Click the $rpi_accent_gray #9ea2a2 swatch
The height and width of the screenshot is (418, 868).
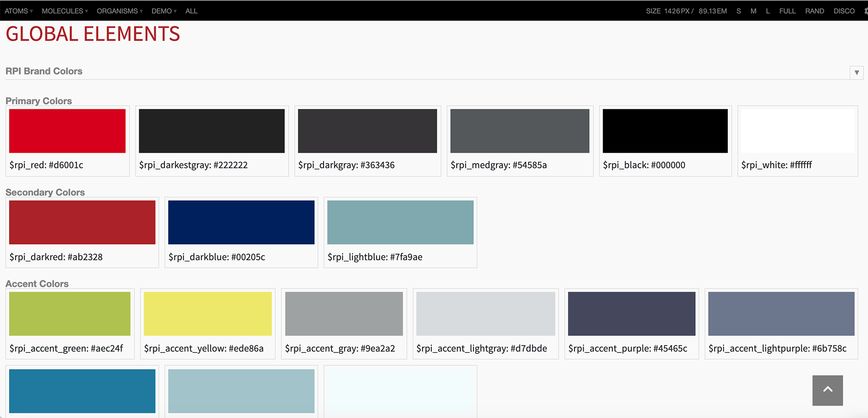point(344,314)
